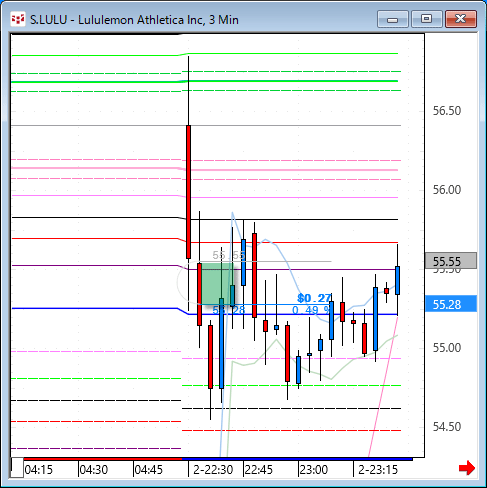Click the 04:15 time axis label

click(x=39, y=470)
